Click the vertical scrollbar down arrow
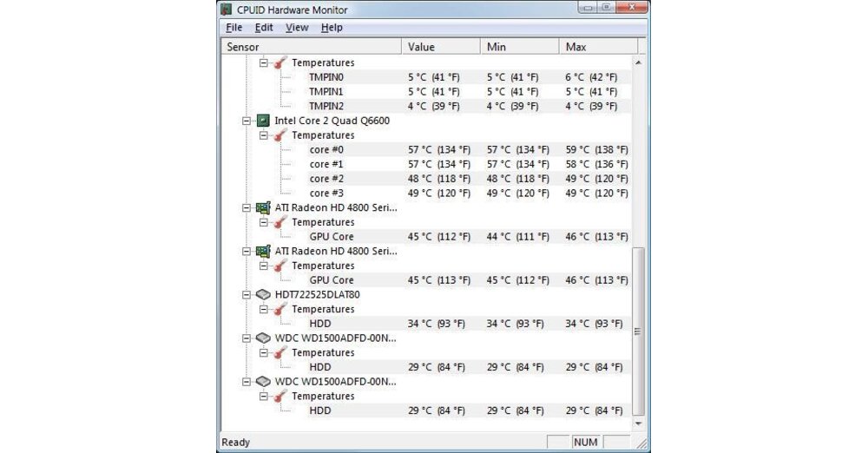Viewport: 868px width, 453px height. tap(638, 423)
